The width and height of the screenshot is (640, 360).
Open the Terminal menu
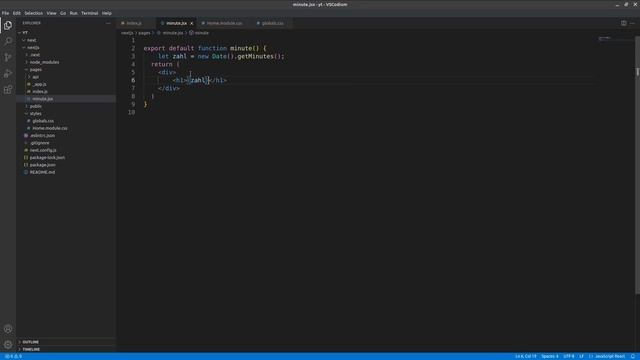click(x=89, y=13)
